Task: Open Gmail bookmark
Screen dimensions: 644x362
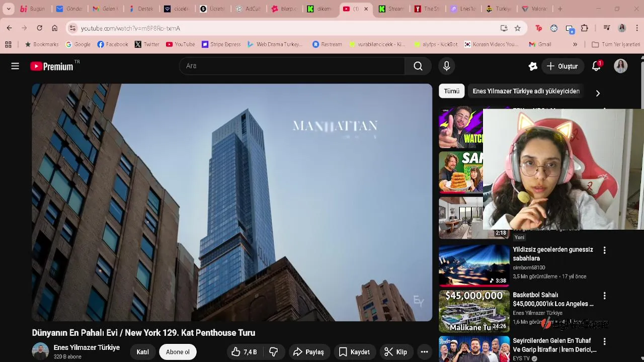Action: (540, 44)
